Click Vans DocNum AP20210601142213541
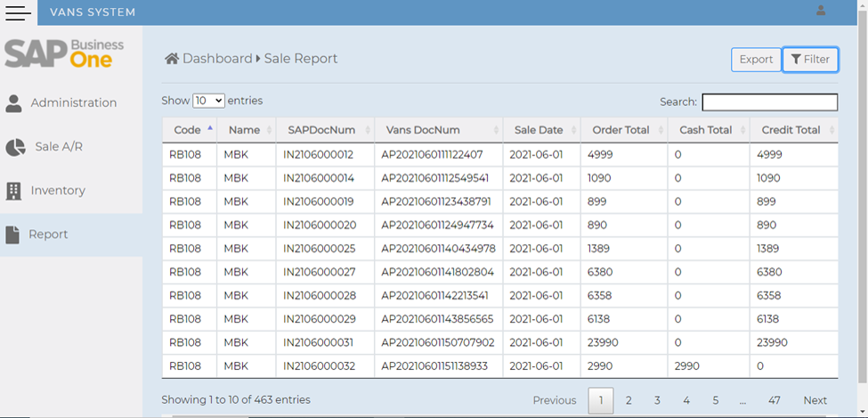Image resolution: width=868 pixels, height=418 pixels. pos(435,296)
